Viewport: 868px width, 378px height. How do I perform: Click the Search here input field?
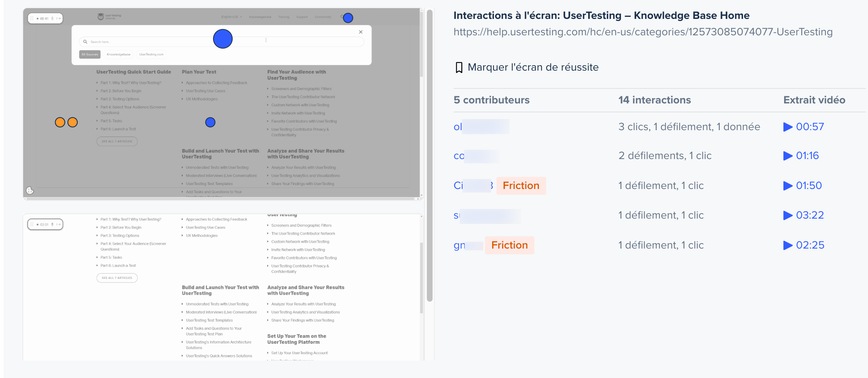tap(150, 42)
